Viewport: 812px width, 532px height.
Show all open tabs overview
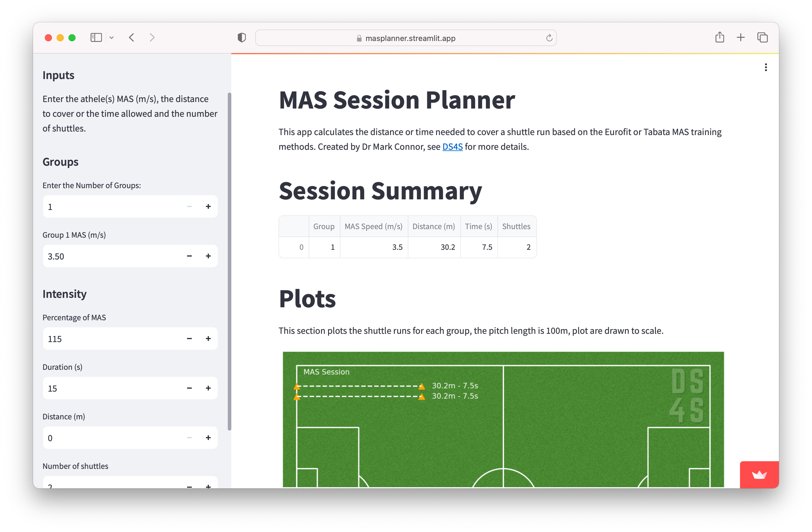[x=762, y=37]
